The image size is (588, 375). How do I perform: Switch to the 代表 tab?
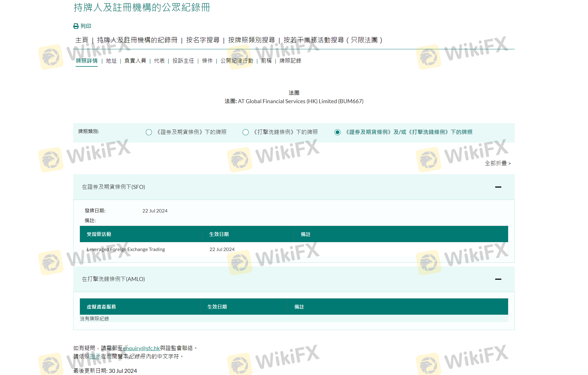[159, 61]
